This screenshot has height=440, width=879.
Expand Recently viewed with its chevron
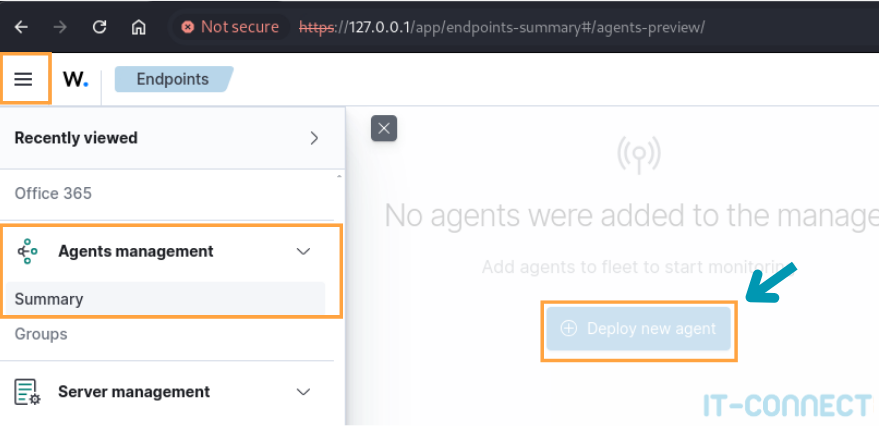tap(314, 138)
